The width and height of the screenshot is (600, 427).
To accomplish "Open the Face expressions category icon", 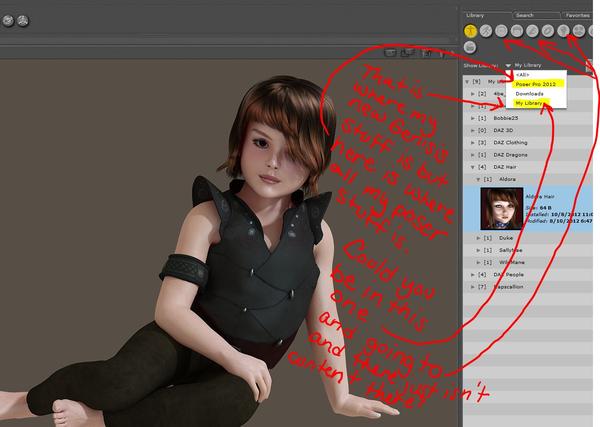I will tap(501, 31).
